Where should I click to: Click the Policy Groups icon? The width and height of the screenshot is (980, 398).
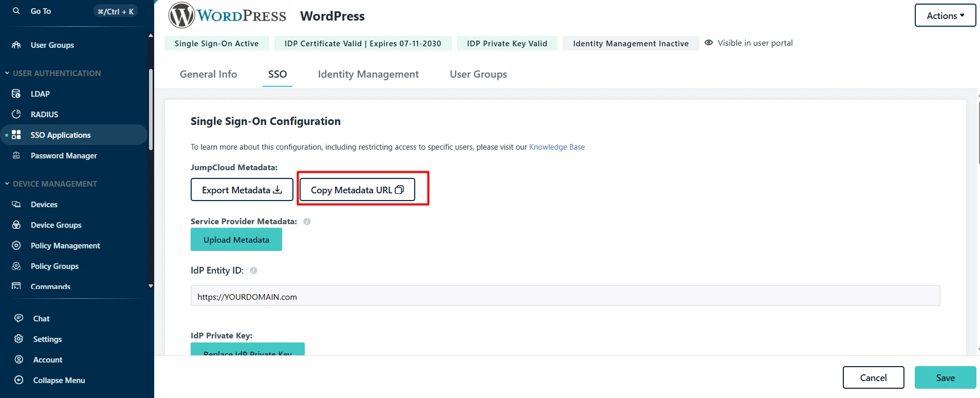16,266
